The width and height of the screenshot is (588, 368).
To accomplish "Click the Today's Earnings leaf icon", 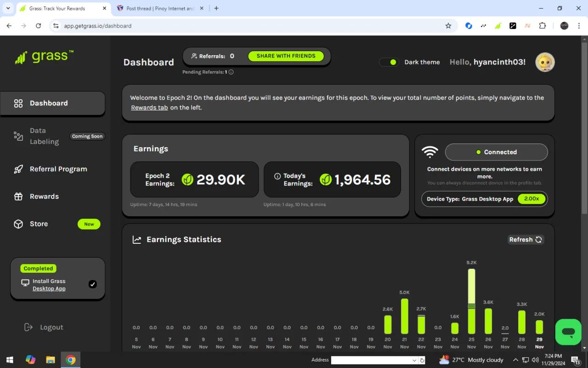I will click(326, 179).
